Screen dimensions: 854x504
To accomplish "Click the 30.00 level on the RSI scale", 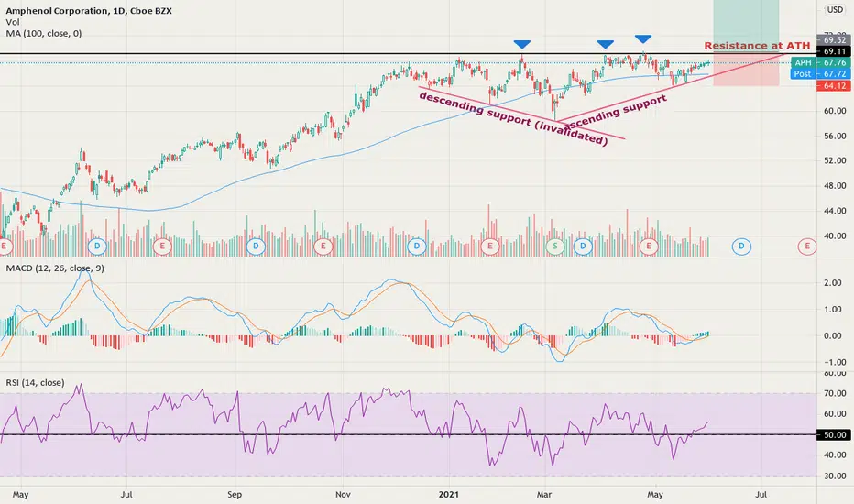I will [x=835, y=476].
